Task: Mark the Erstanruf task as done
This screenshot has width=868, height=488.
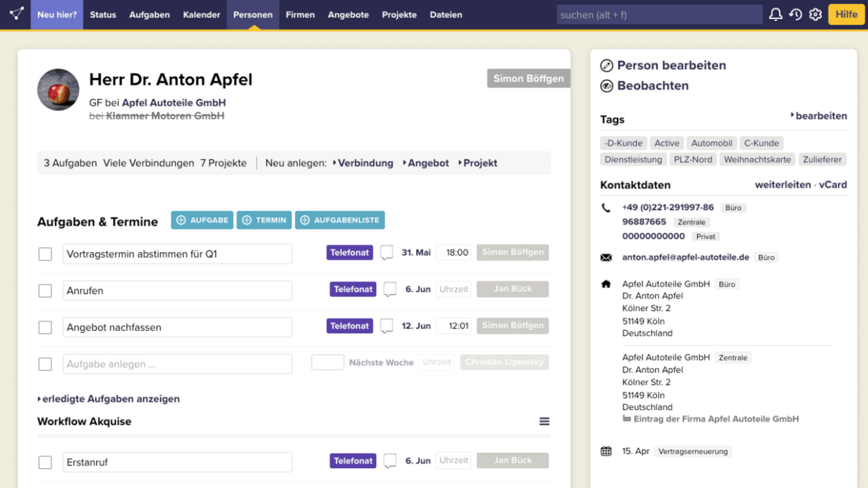Action: (45, 462)
